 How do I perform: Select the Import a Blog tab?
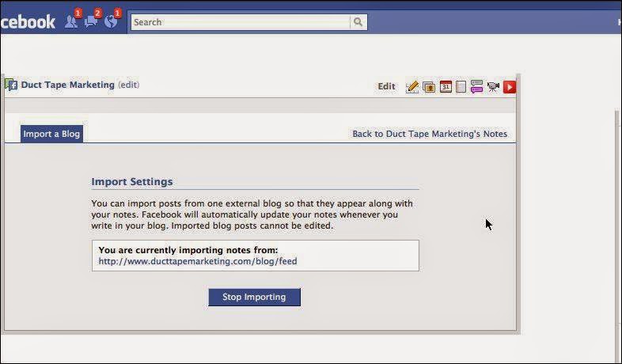click(x=51, y=134)
